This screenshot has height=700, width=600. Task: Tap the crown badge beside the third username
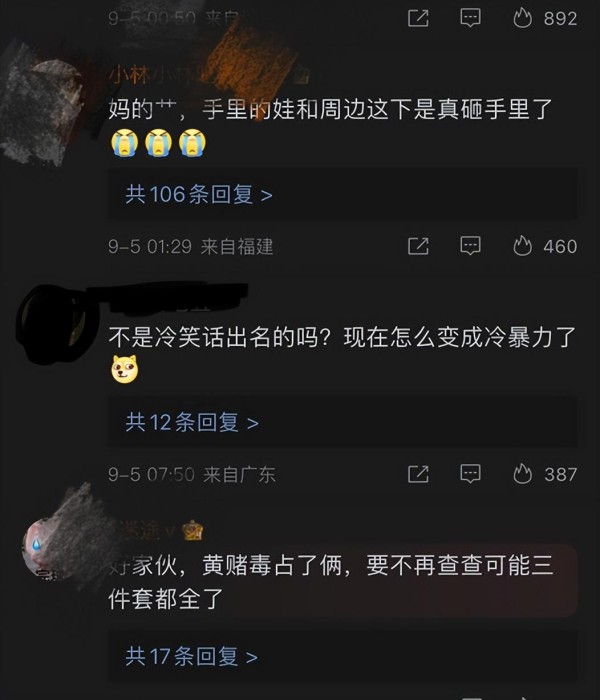point(192,531)
